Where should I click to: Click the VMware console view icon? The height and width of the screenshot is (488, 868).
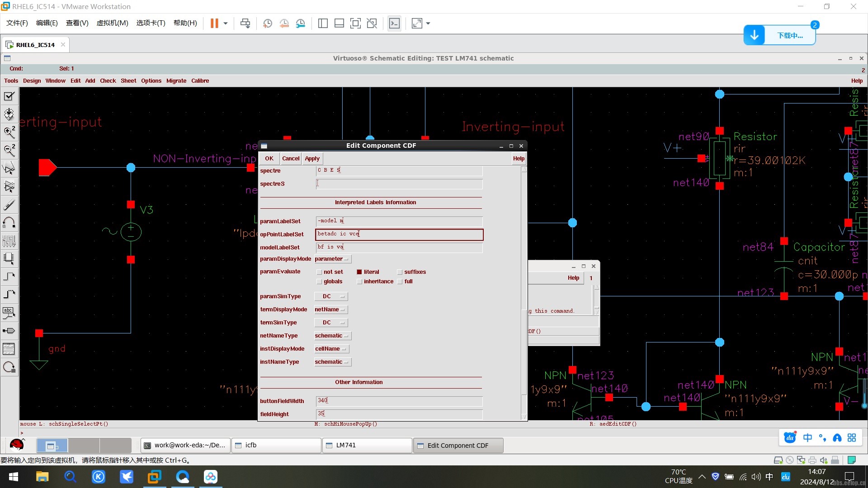[394, 23]
